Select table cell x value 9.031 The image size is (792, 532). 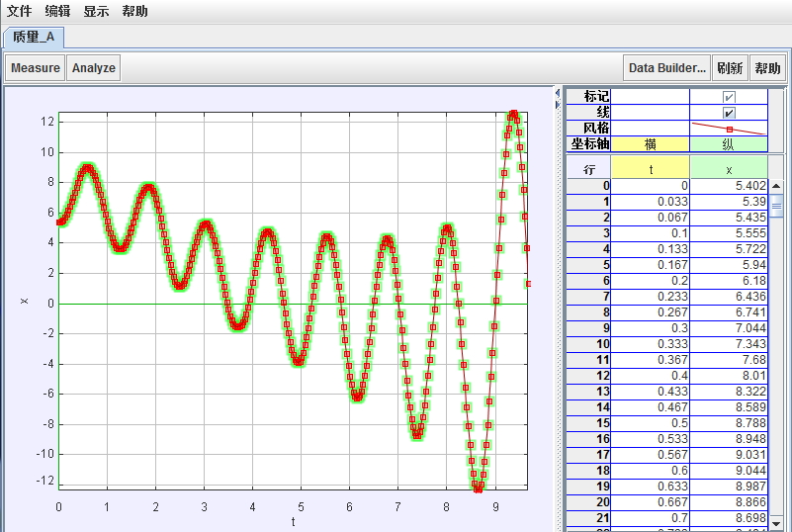pos(729,455)
